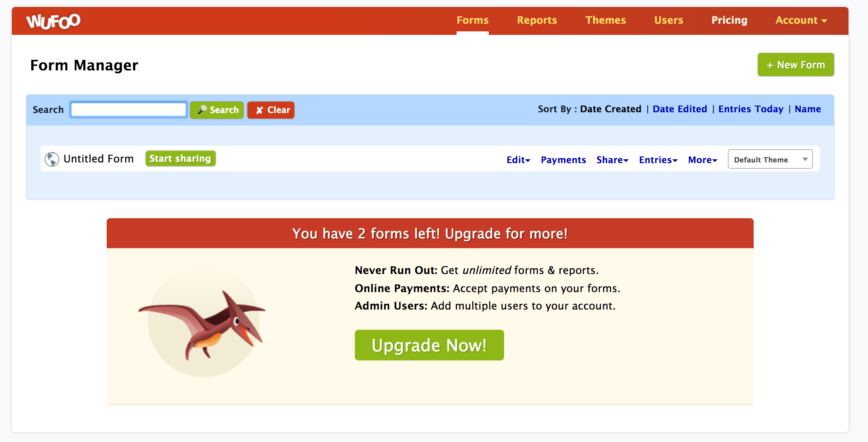Switch to the Users tab

669,20
